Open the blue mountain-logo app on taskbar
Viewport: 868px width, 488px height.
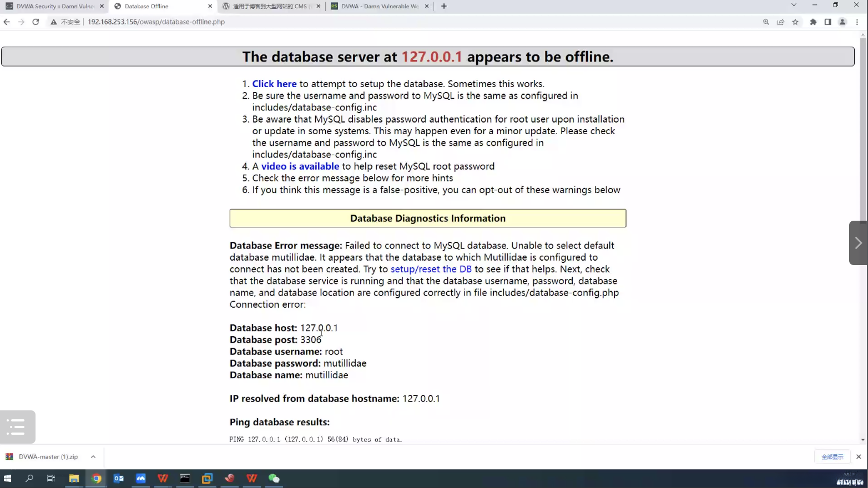(140, 478)
